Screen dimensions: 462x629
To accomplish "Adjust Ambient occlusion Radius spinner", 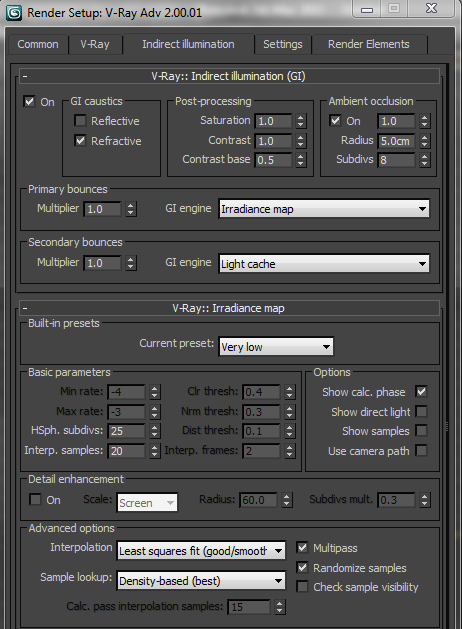I will coord(425,141).
